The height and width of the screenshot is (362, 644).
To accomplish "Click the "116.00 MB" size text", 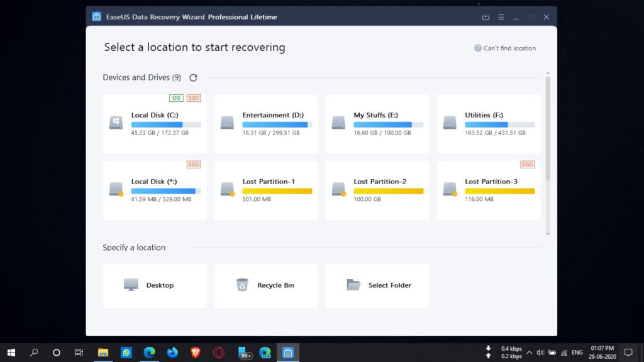I will point(479,199).
